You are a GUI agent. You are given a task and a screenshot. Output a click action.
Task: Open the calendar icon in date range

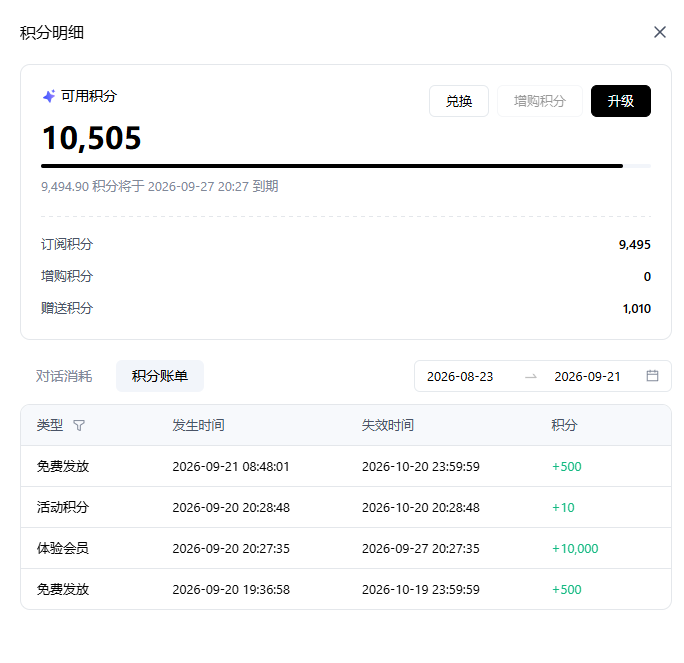coord(652,376)
